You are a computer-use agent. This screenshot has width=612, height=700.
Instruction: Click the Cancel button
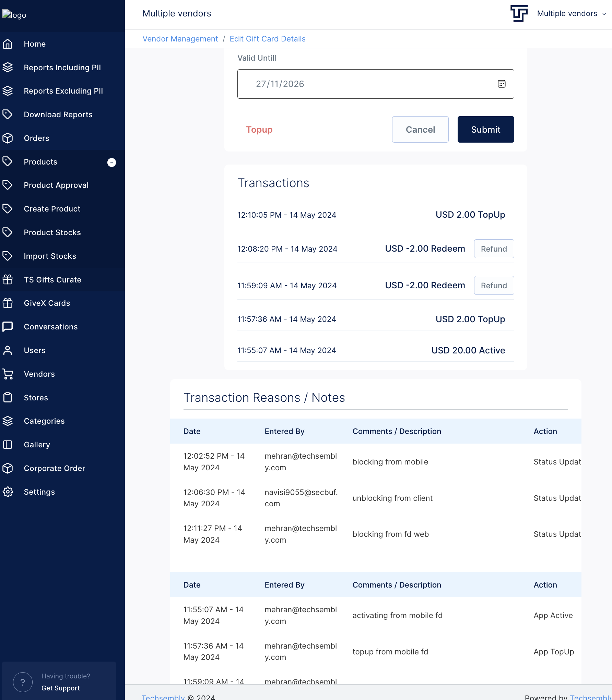420,130
